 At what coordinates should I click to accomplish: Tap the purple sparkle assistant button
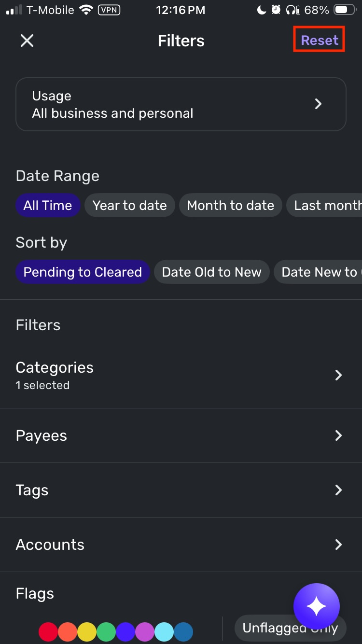tap(316, 606)
